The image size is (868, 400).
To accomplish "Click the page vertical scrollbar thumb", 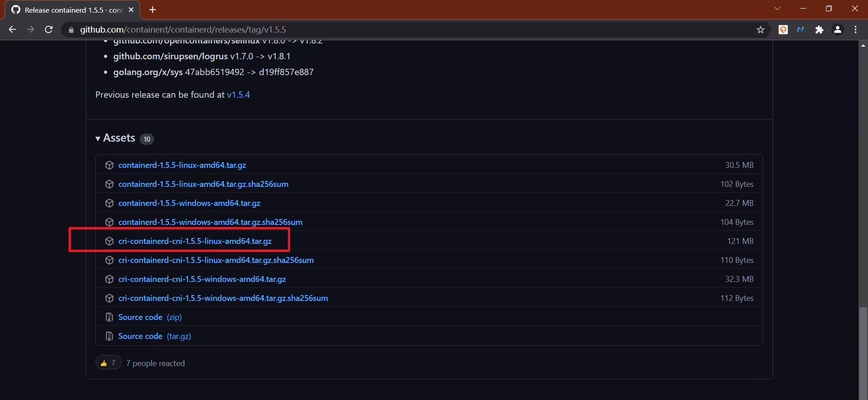I will point(863,353).
